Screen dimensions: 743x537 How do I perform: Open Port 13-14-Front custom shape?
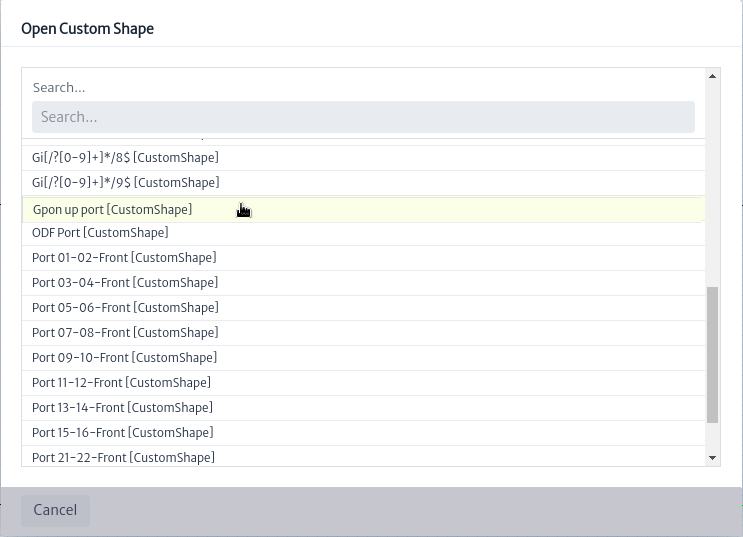point(363,408)
